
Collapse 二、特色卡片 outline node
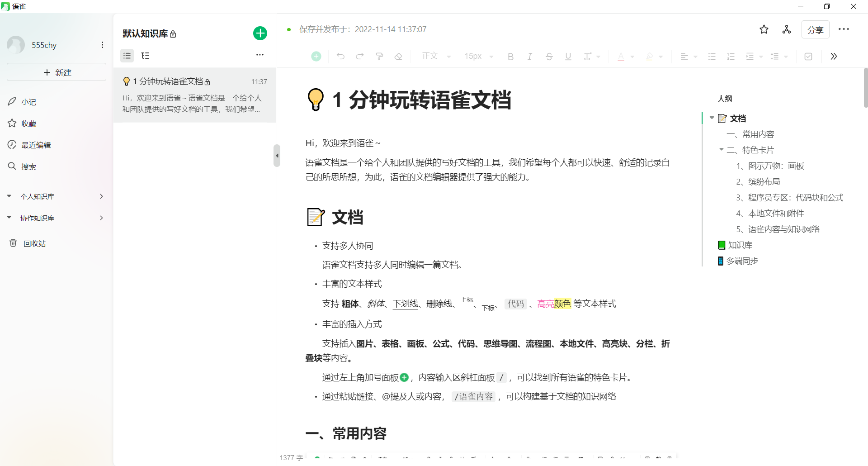pyautogui.click(x=722, y=150)
